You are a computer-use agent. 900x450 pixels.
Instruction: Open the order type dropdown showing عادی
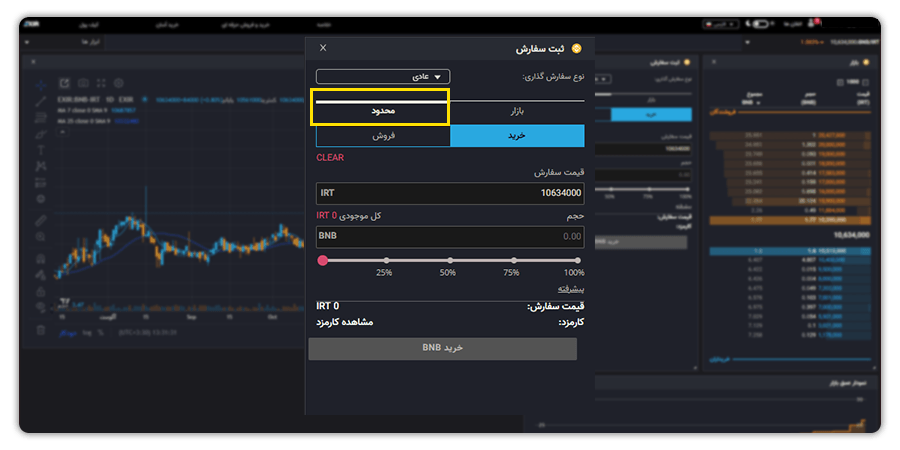point(383,76)
